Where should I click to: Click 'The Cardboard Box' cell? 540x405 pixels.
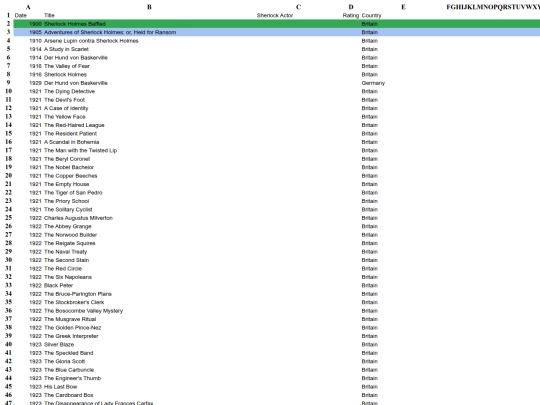click(x=69, y=395)
